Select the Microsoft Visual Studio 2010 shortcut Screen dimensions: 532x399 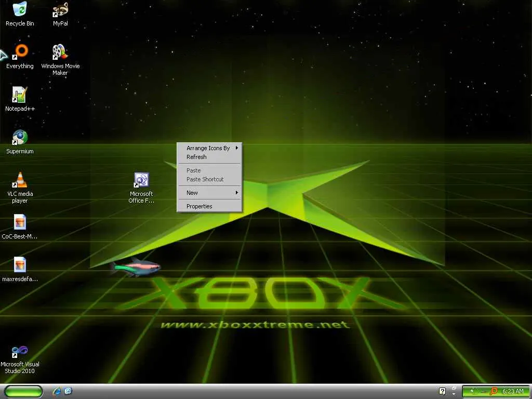[x=20, y=360]
